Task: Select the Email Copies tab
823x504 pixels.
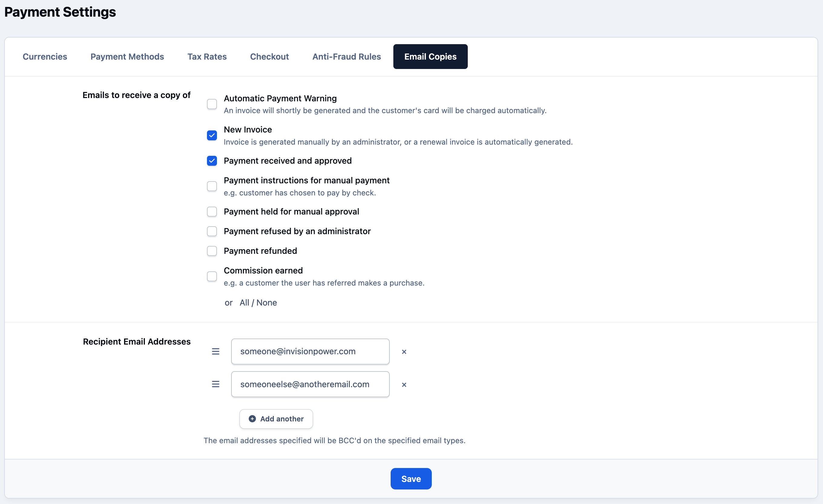Action: click(x=430, y=57)
